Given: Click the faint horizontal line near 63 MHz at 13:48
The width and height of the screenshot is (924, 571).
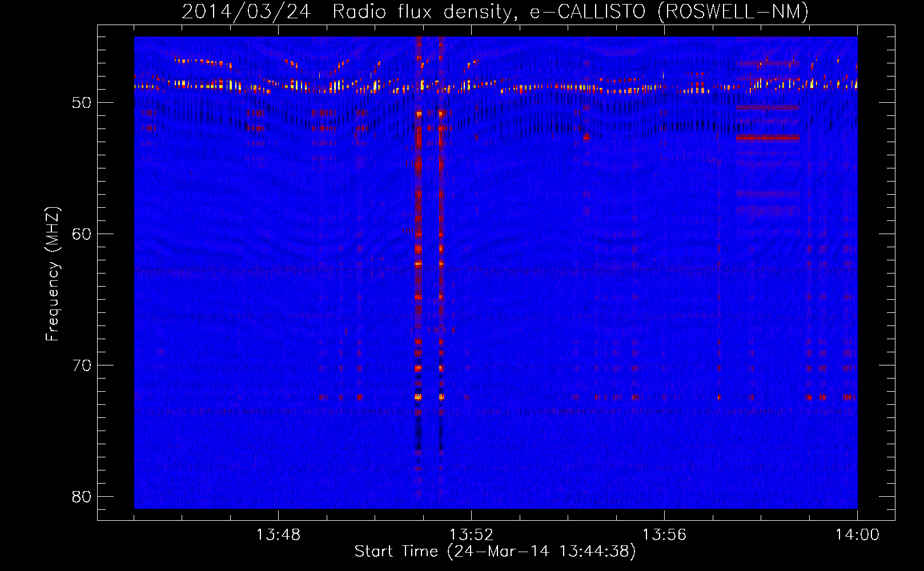Looking at the screenshot, I should pyautogui.click(x=278, y=270).
